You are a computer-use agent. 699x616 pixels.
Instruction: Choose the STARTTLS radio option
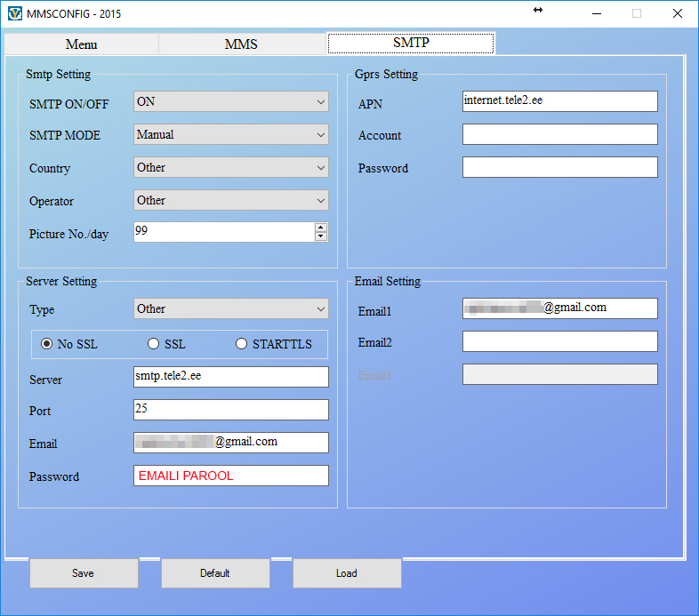[x=242, y=344]
